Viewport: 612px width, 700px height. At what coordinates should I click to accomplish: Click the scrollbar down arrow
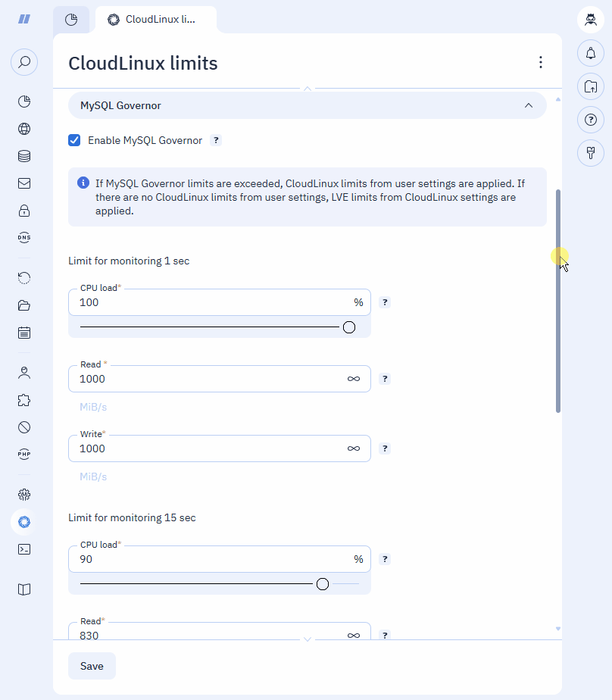pos(558,629)
